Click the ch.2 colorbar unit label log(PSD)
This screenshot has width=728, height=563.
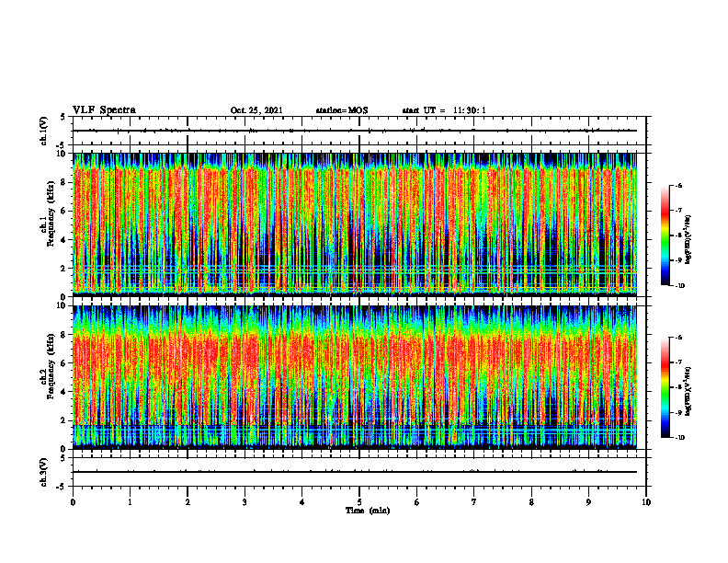[x=688, y=391]
